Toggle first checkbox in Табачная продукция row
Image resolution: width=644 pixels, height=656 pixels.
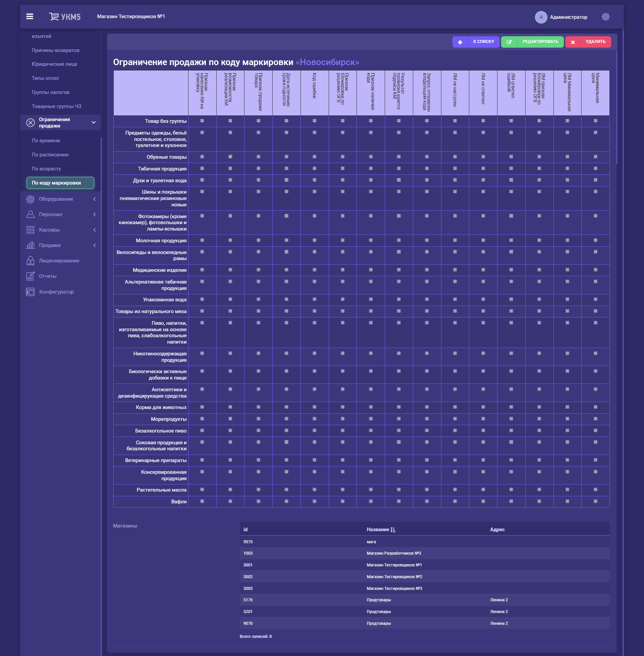[202, 168]
